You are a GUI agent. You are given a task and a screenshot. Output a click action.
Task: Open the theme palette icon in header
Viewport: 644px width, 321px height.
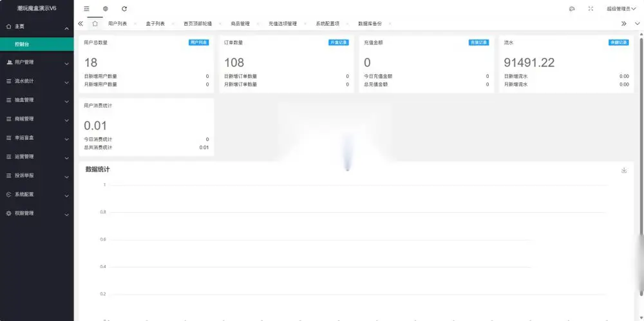572,8
